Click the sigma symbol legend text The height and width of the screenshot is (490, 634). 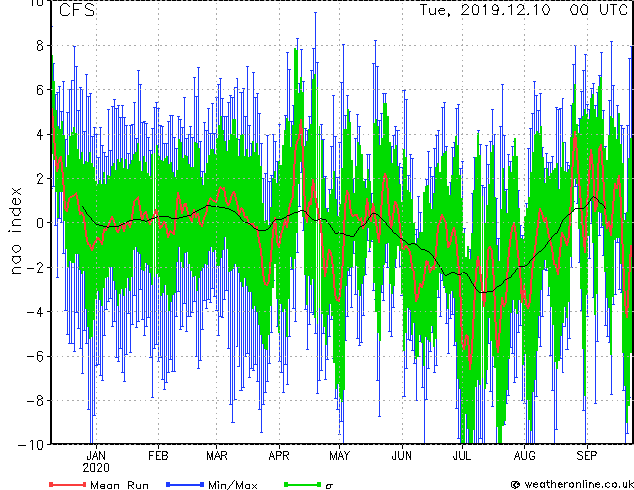[329, 485]
